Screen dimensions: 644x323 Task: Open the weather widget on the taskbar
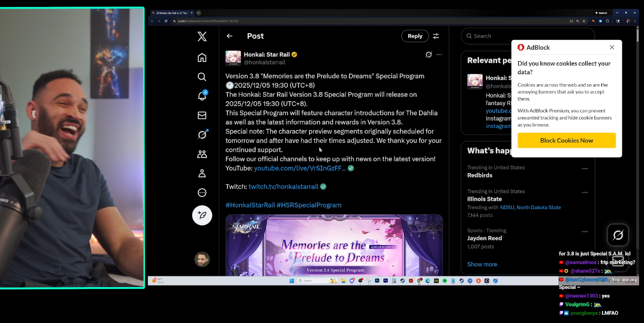(158, 281)
